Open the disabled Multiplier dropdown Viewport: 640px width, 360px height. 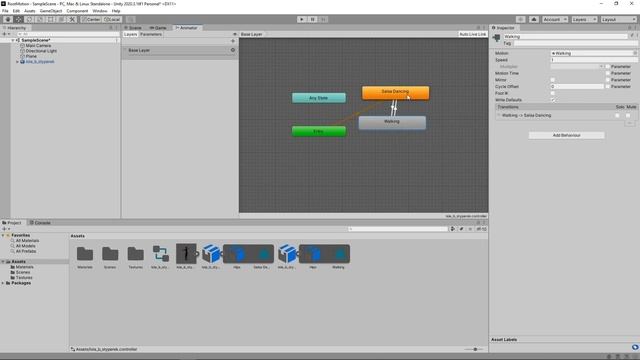[x=577, y=67]
